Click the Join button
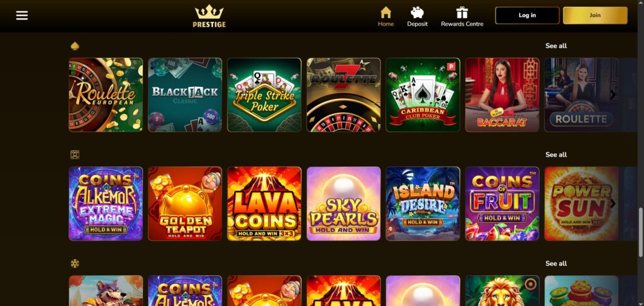644x306 pixels. (x=595, y=15)
